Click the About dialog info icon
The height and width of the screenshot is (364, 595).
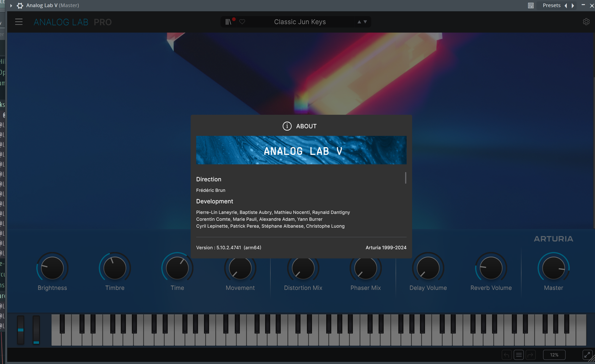287,126
